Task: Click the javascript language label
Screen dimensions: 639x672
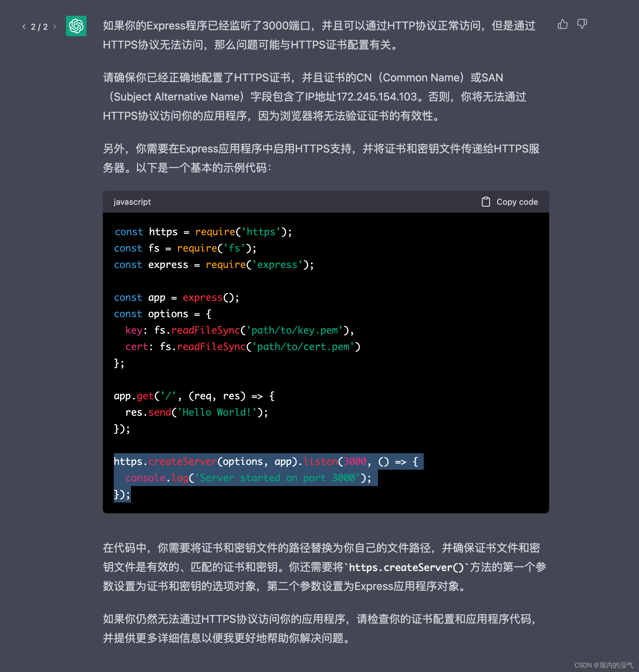Action: pos(132,202)
